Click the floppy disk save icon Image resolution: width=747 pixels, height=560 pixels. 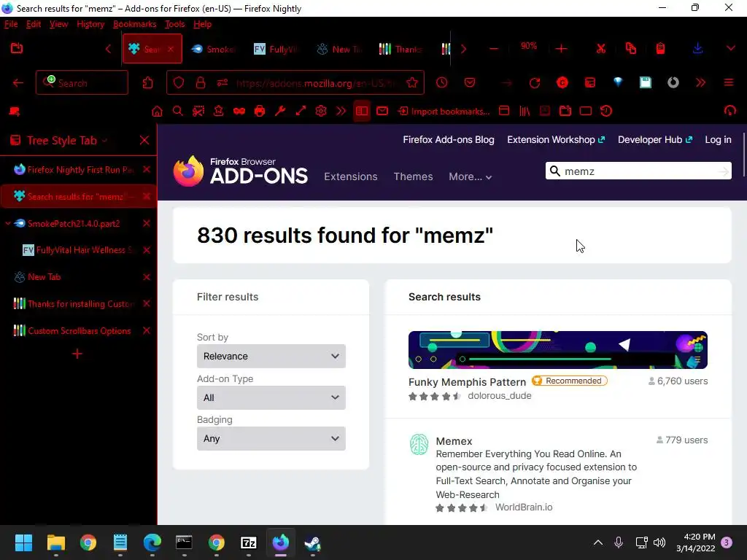click(x=646, y=83)
